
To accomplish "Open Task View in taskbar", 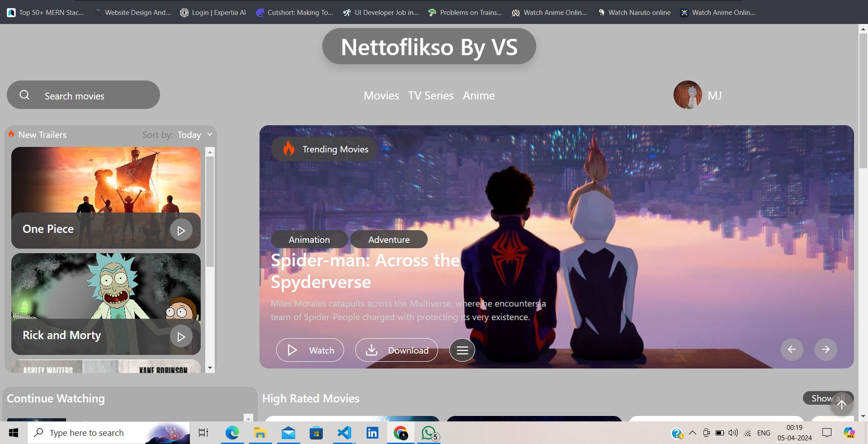I will [x=203, y=433].
